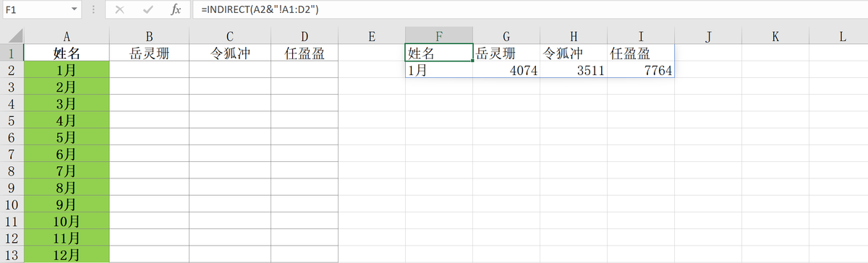868x263 pixels.
Task: Select column A header
Action: [x=67, y=36]
